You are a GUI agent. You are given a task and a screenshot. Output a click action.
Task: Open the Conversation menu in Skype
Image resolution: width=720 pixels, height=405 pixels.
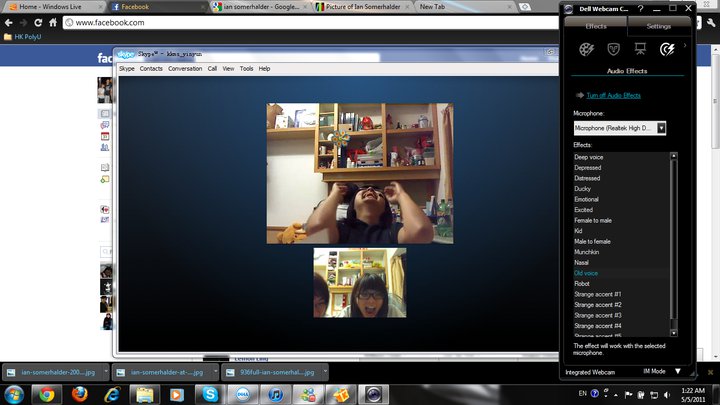(x=185, y=69)
